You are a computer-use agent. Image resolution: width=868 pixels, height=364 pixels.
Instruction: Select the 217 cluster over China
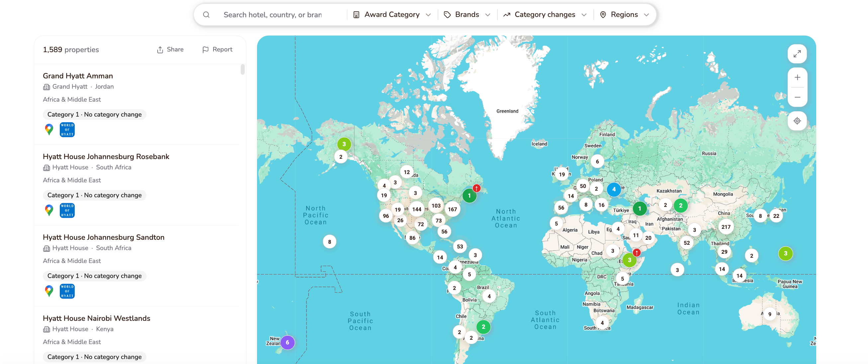click(x=726, y=227)
